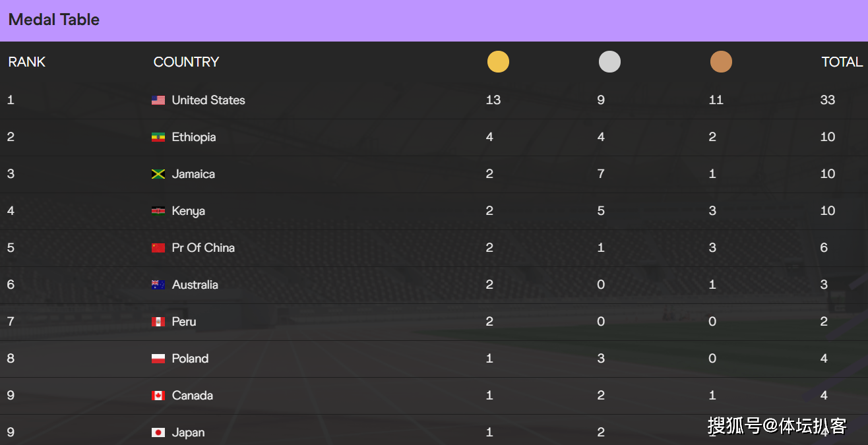The height and width of the screenshot is (445, 868).
Task: Click the Pr Of China flag icon
Action: coord(158,248)
